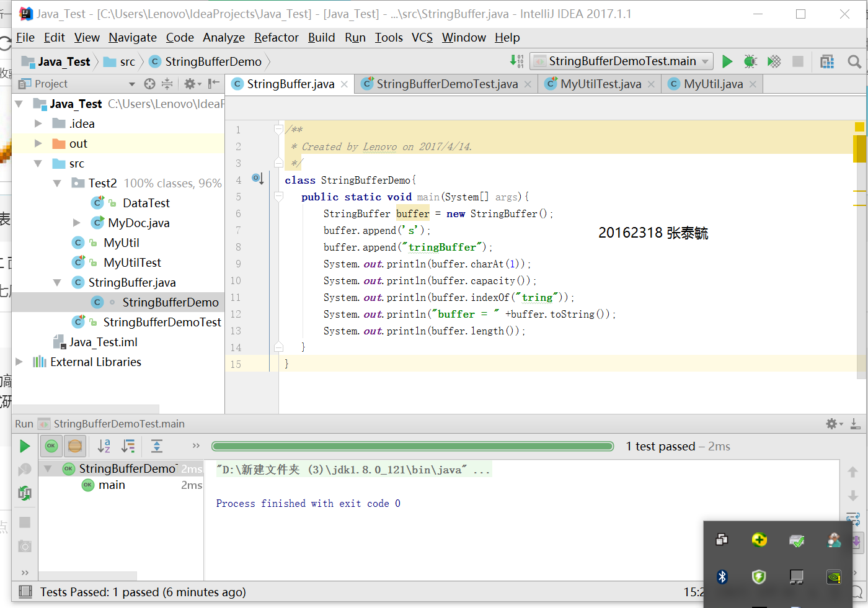The image size is (868, 608).
Task: Click the Make Project build icon
Action: point(516,61)
